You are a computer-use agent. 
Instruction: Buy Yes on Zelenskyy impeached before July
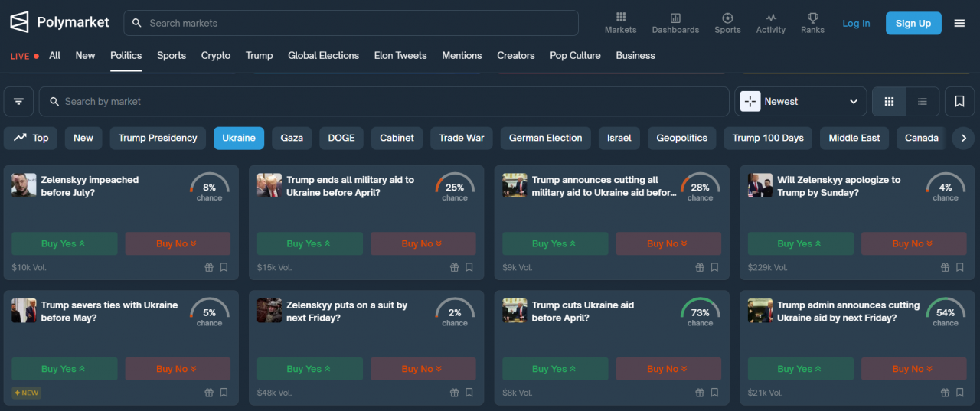pyautogui.click(x=64, y=243)
